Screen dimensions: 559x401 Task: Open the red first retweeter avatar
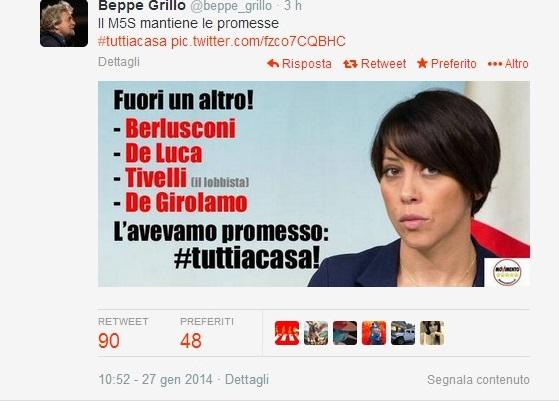[287, 333]
